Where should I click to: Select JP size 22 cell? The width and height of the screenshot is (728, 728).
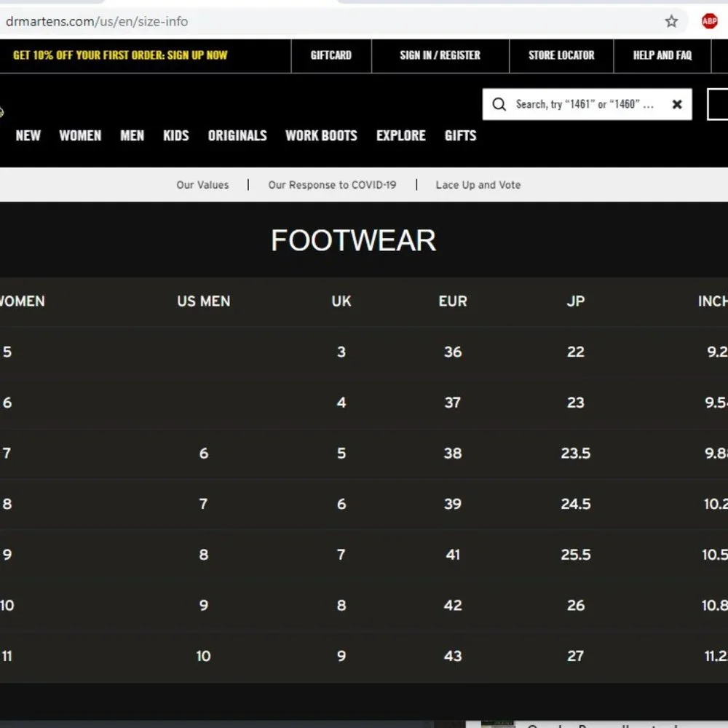tap(576, 352)
